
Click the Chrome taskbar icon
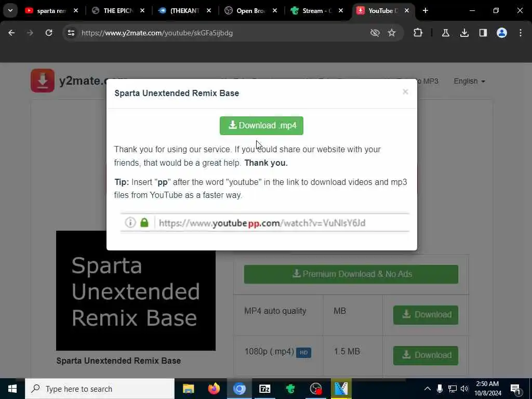point(239,389)
